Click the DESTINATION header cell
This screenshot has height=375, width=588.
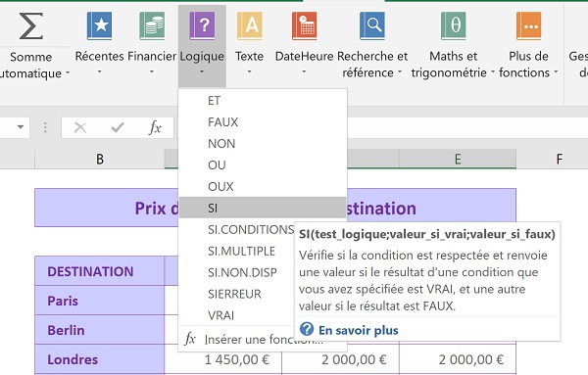point(99,271)
